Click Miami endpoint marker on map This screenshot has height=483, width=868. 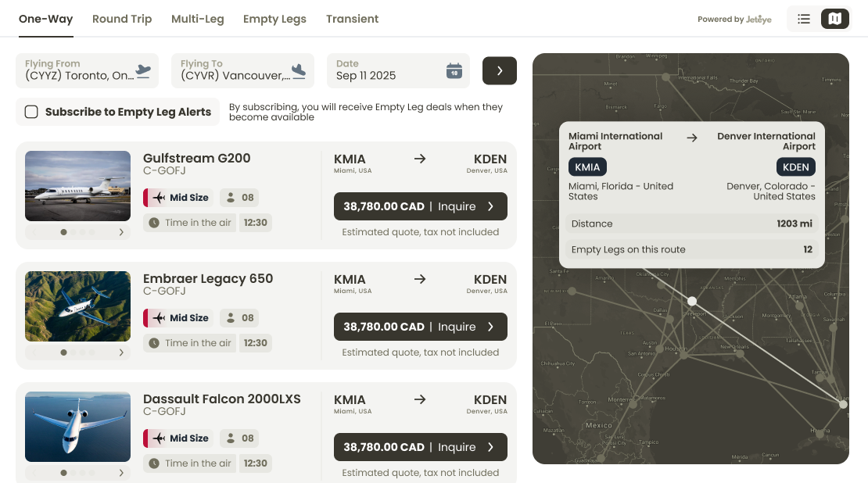tap(843, 404)
